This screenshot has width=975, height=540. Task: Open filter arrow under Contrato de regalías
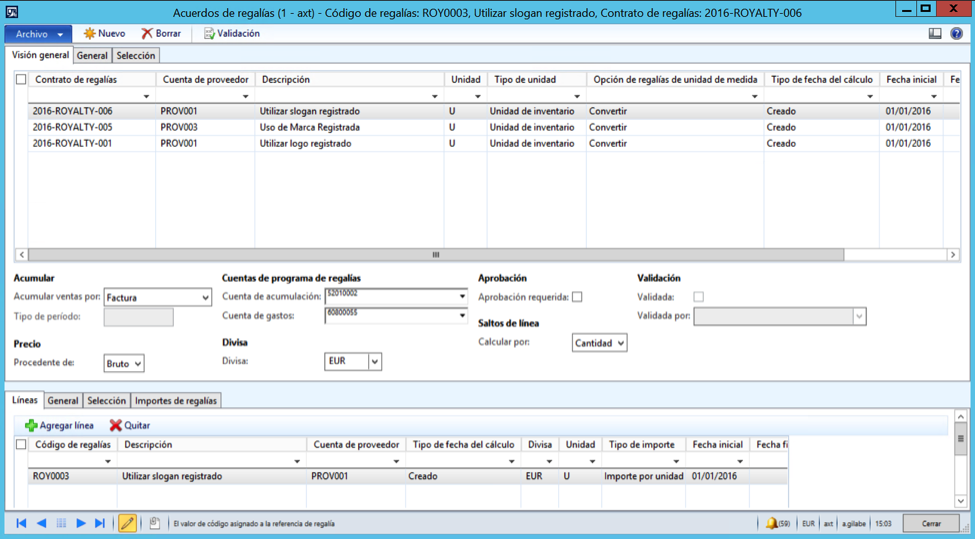click(146, 96)
